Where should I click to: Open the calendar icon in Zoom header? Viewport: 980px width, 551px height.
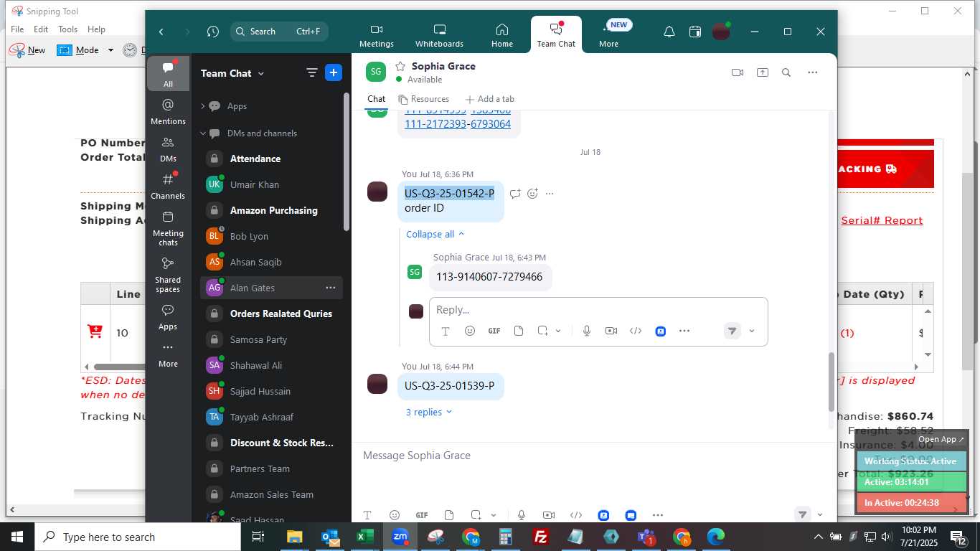[694, 32]
